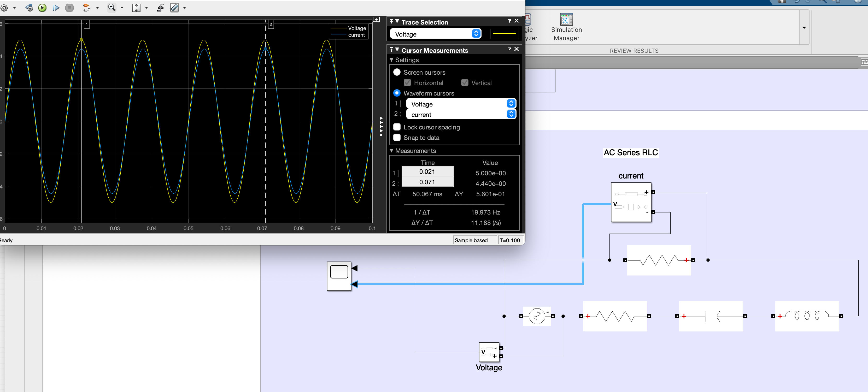868x392 pixels.
Task: Click the maximize axes icon on plot
Action: pos(376,20)
